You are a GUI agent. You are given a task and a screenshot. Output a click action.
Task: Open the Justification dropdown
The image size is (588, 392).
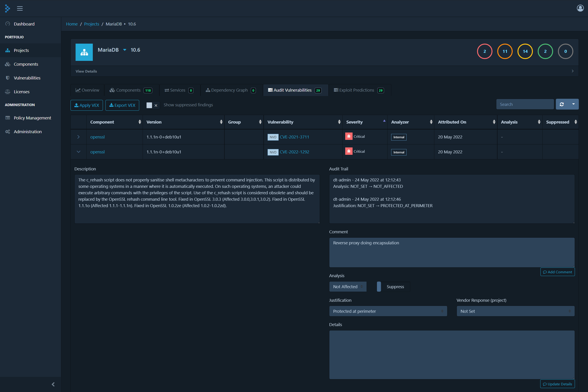(388, 311)
